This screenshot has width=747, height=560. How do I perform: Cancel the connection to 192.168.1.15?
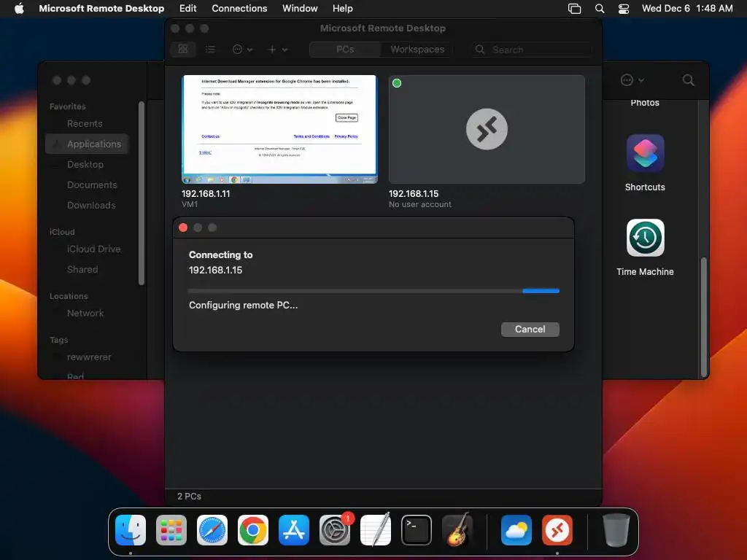[x=530, y=329]
